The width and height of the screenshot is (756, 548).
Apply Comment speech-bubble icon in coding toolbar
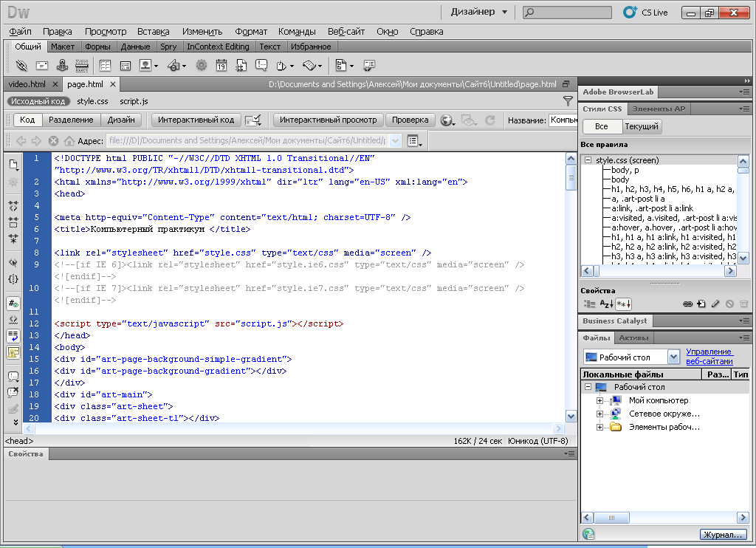coord(13,376)
